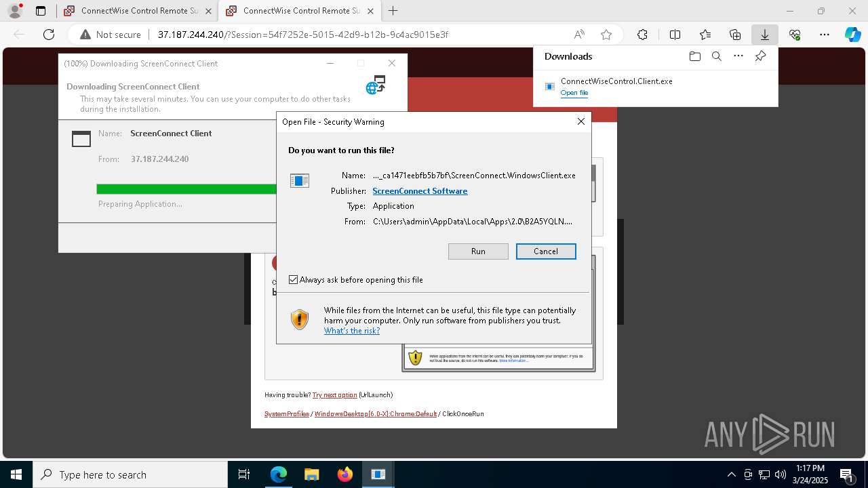Click the ScreenConnect download progress bar
Screen dimensions: 868x488
[x=186, y=189]
